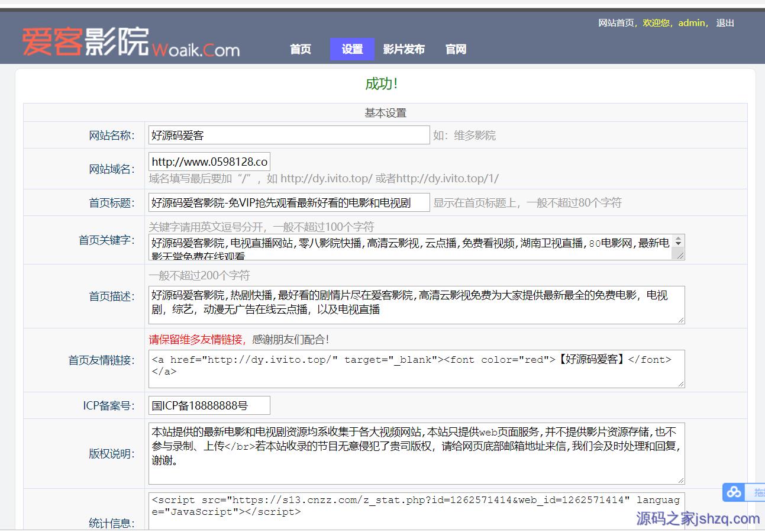Focus the 首页标题 input field
The height and width of the screenshot is (532, 765).
click(289, 202)
